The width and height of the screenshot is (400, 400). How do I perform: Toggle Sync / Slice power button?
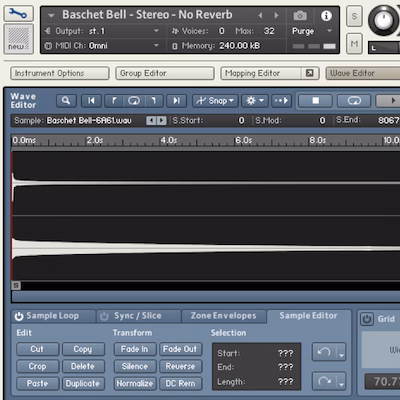(x=104, y=316)
